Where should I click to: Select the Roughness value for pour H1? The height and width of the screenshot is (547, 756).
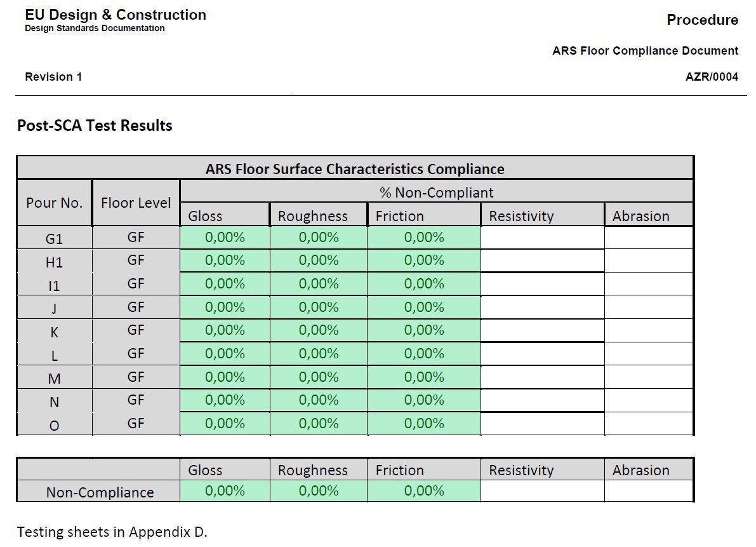[318, 260]
